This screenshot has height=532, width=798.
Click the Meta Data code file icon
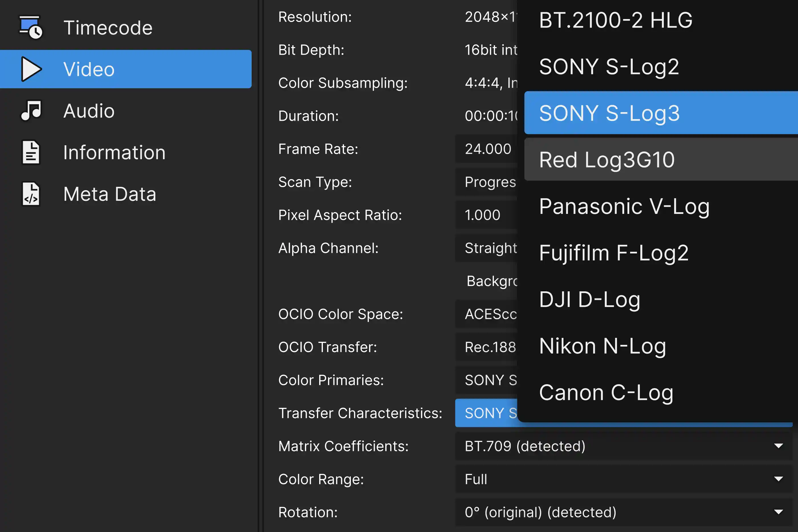(31, 194)
